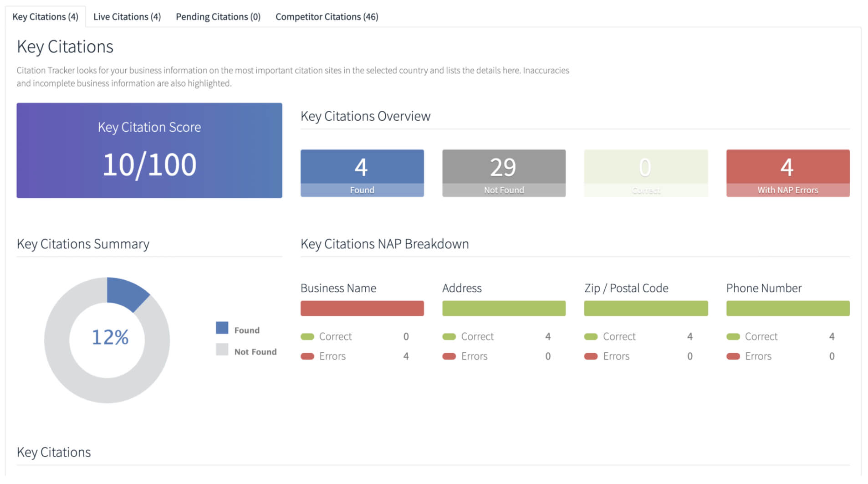This screenshot has height=484, width=868.
Task: Toggle the Found legend square
Action: (x=222, y=328)
